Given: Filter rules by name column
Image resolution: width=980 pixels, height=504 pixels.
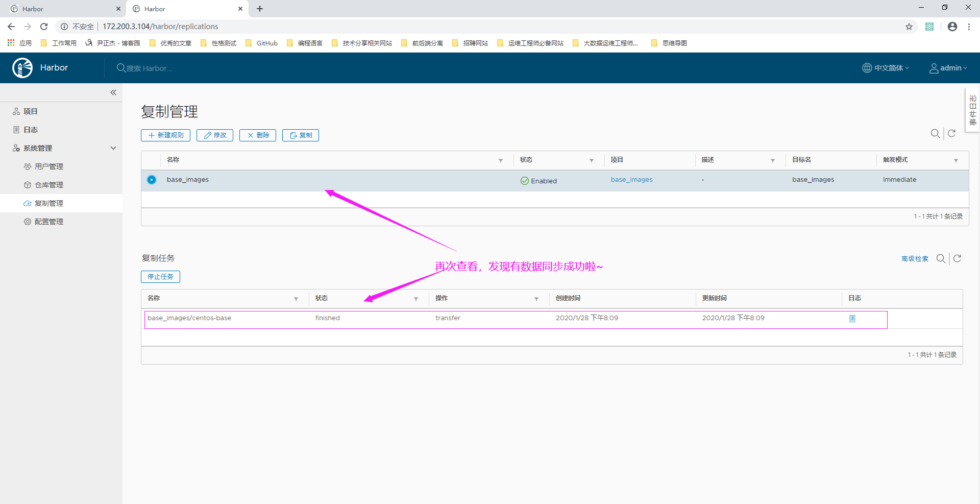Looking at the screenshot, I should [x=501, y=160].
